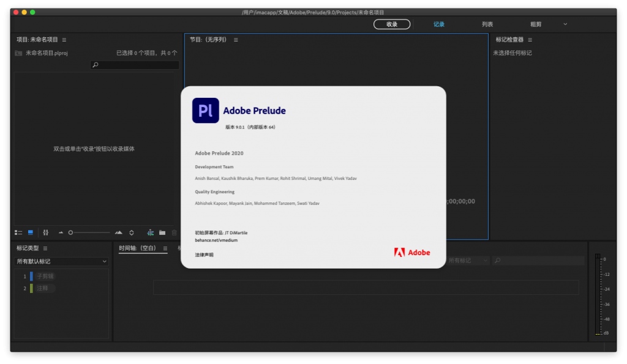This screenshot has width=627, height=364.
Task: Click the large mountain zoom-in icon
Action: [119, 232]
